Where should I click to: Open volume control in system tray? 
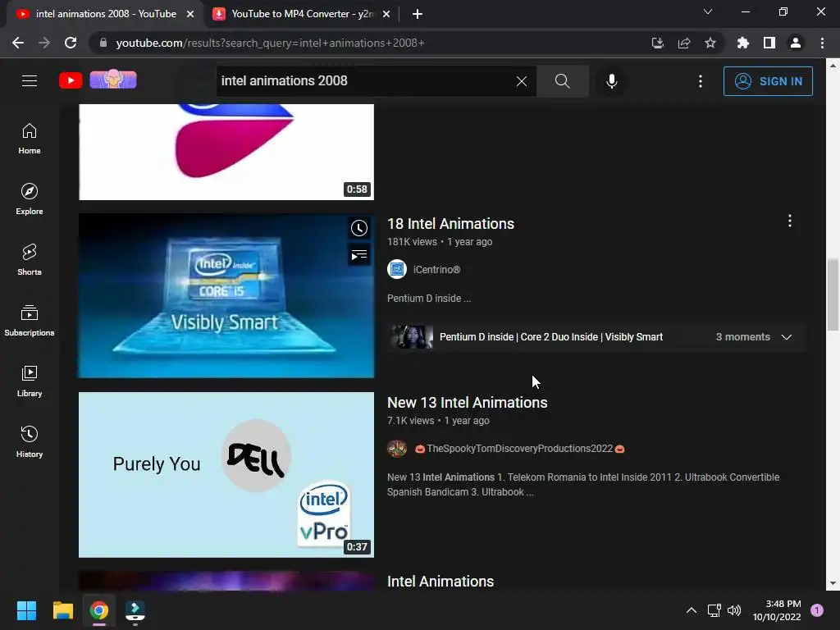coord(734,610)
